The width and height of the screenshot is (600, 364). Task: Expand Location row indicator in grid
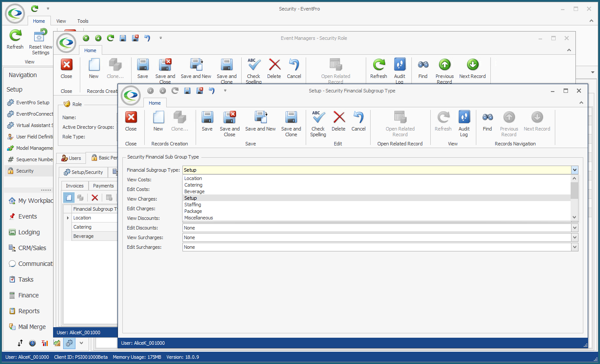[x=68, y=218]
